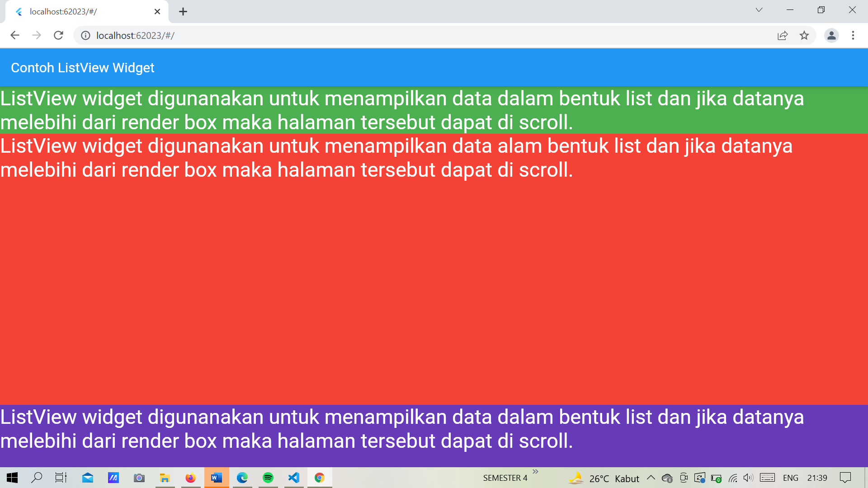Expand the tab search chevron
Screen dimensions: 868x488
point(759,10)
